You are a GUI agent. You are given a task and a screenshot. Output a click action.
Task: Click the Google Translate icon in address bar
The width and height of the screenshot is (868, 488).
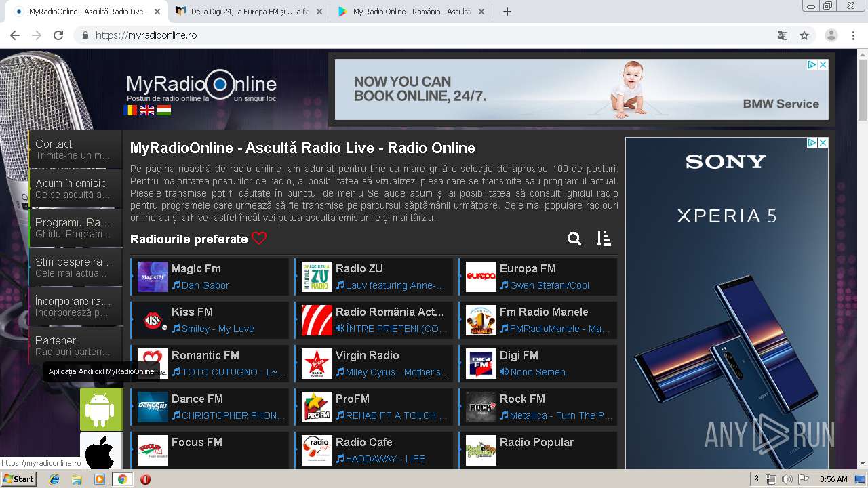[x=782, y=35]
